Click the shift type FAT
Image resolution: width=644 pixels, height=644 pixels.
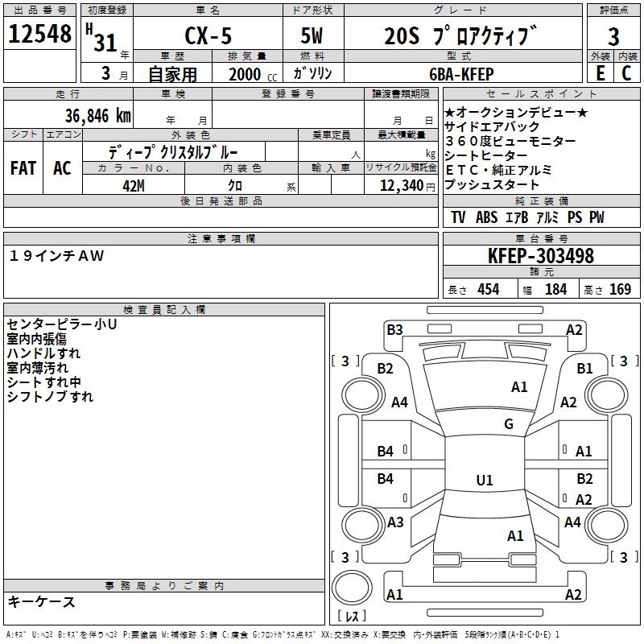[x=23, y=168]
